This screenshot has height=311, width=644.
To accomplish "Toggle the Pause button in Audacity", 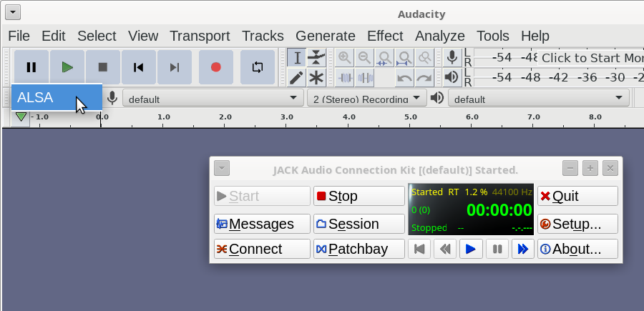I will (31, 67).
